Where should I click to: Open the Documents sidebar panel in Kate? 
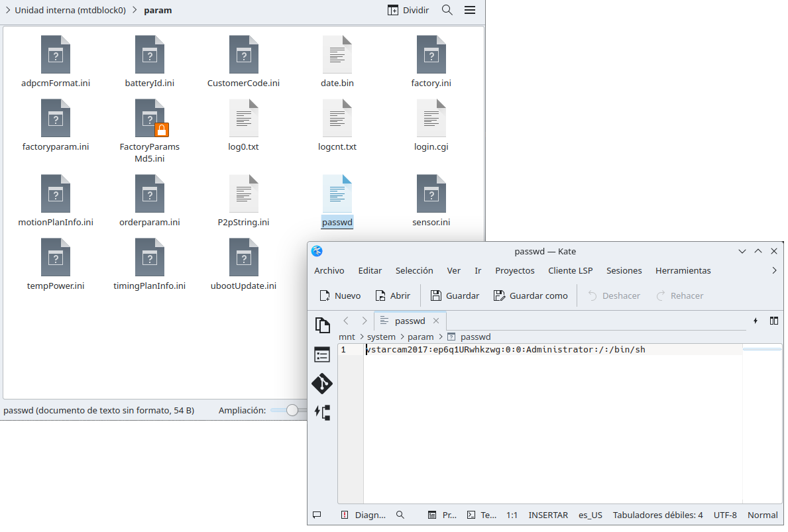coord(322,325)
